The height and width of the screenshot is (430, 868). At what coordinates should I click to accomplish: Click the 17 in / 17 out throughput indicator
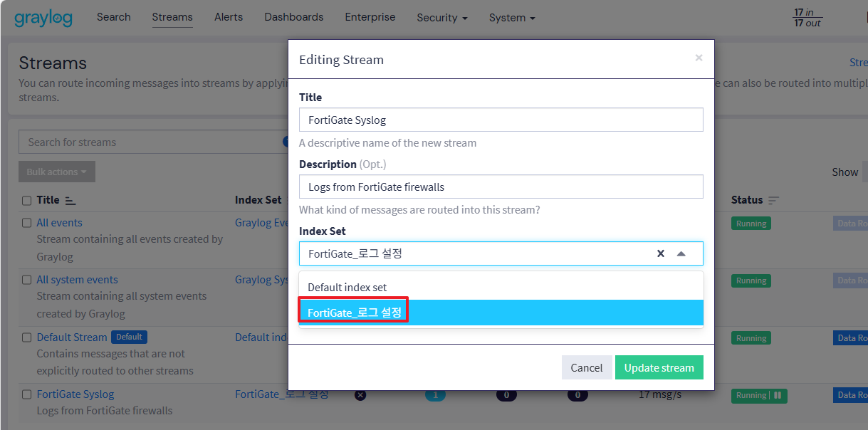(x=807, y=18)
